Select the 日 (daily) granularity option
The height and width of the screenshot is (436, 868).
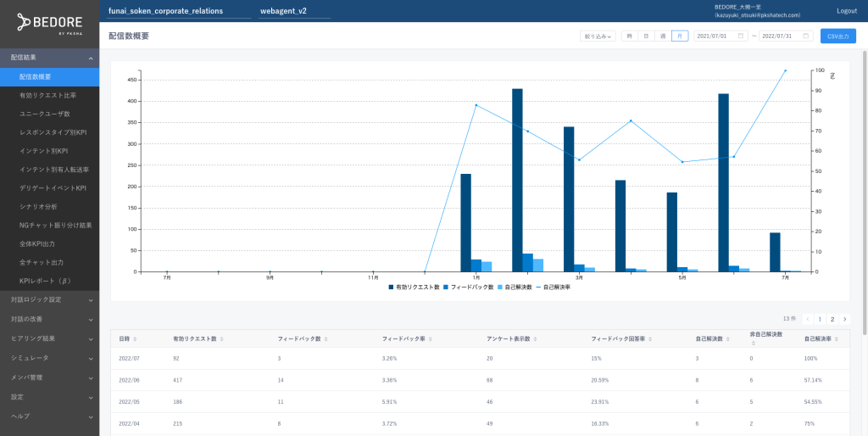646,36
